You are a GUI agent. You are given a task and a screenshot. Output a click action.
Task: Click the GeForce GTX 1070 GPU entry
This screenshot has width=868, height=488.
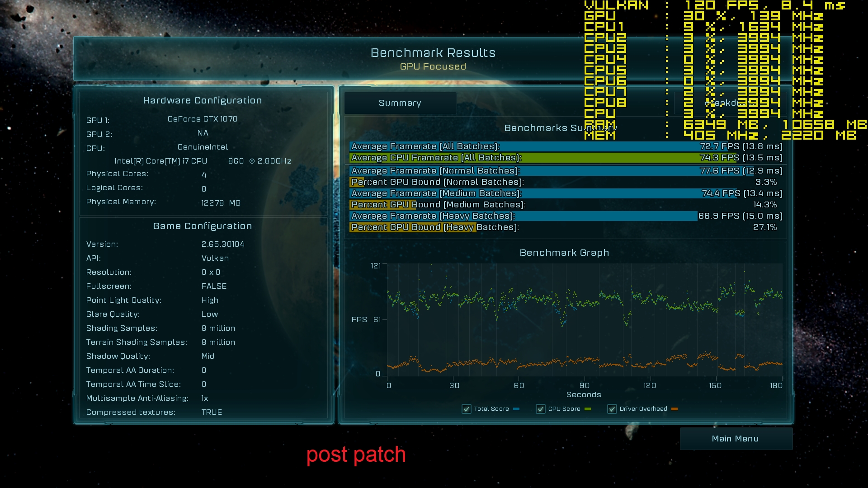coord(203,119)
